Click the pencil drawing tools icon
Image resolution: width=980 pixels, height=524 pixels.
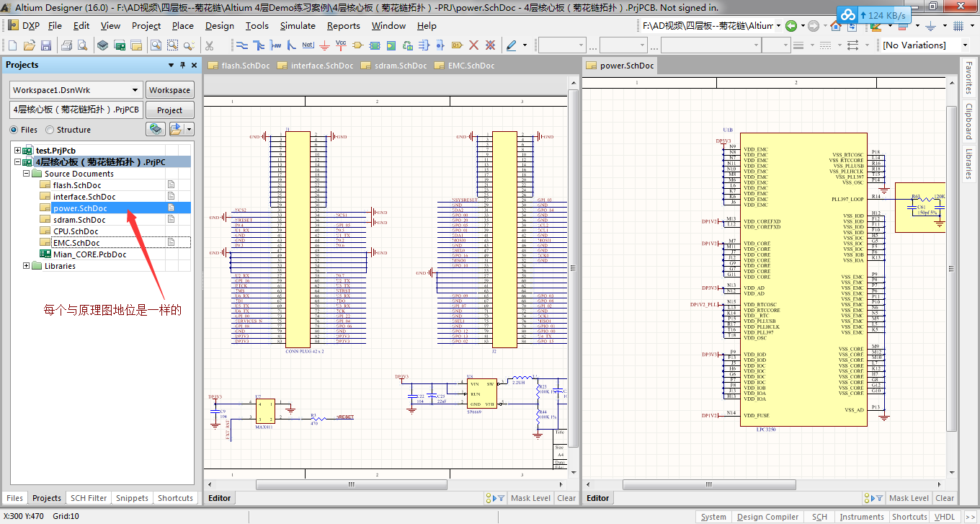click(511, 45)
